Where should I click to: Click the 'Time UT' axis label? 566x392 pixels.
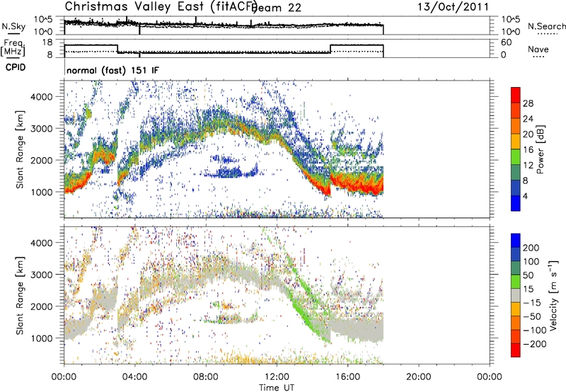277,388
